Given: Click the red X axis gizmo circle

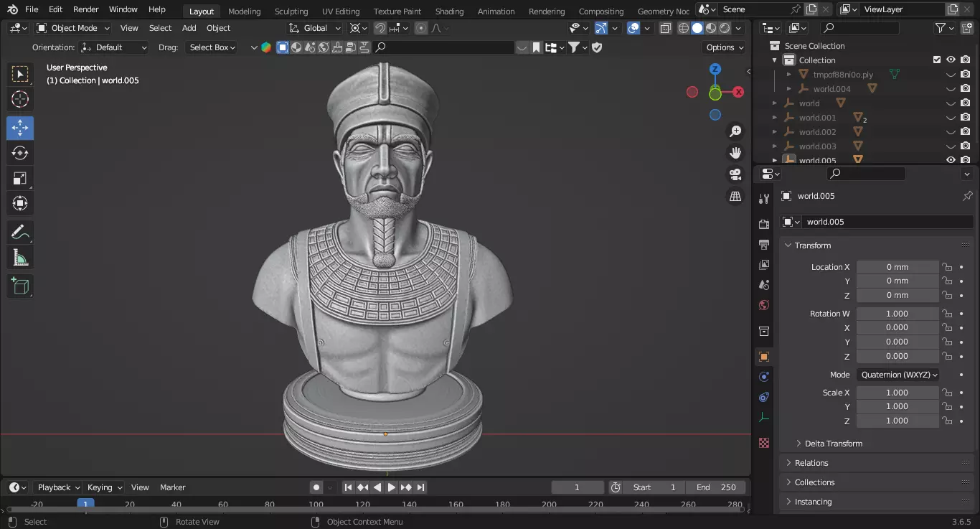Looking at the screenshot, I should [738, 92].
